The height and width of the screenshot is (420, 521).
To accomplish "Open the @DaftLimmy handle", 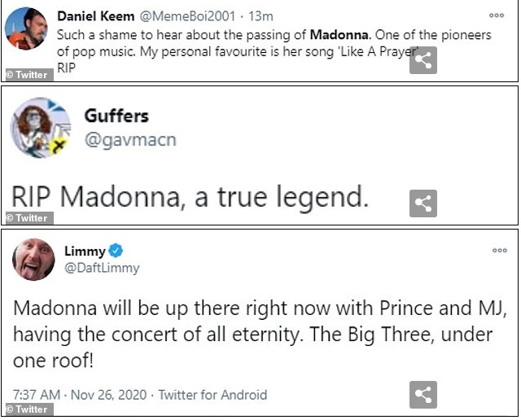I will pos(102,267).
